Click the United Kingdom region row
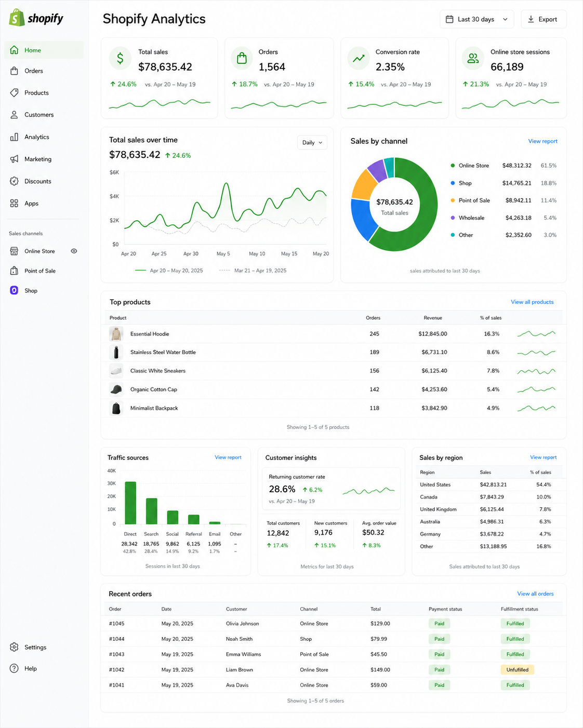This screenshot has width=583, height=728. 489,509
